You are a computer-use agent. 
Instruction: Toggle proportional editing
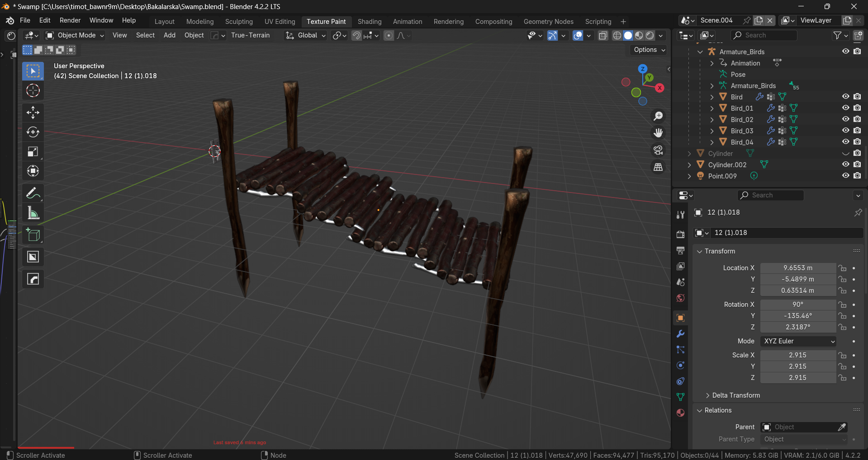coord(389,36)
